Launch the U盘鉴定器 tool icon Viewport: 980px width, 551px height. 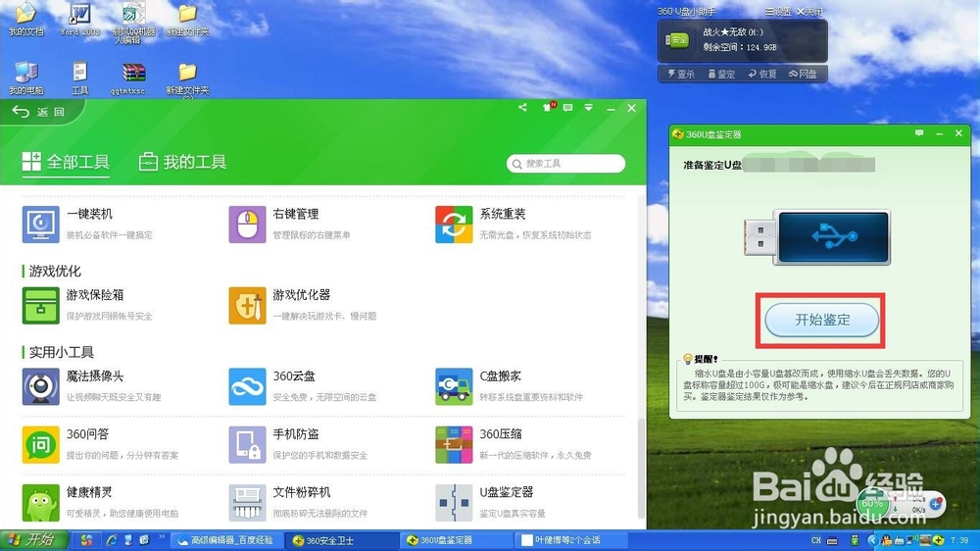pos(454,503)
